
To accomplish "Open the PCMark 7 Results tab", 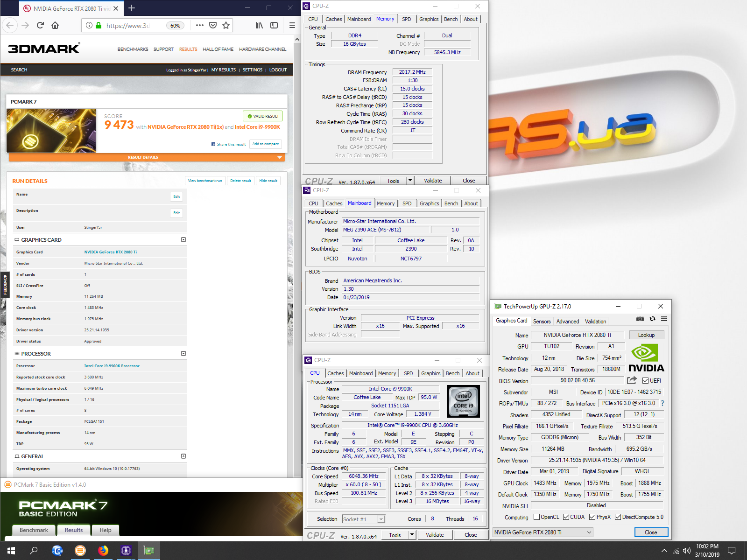I will point(74,530).
